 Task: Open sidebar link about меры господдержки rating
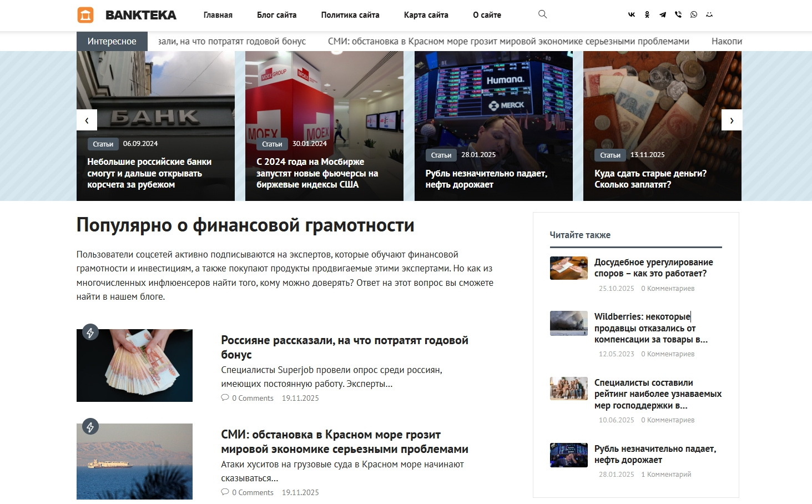pos(658,394)
